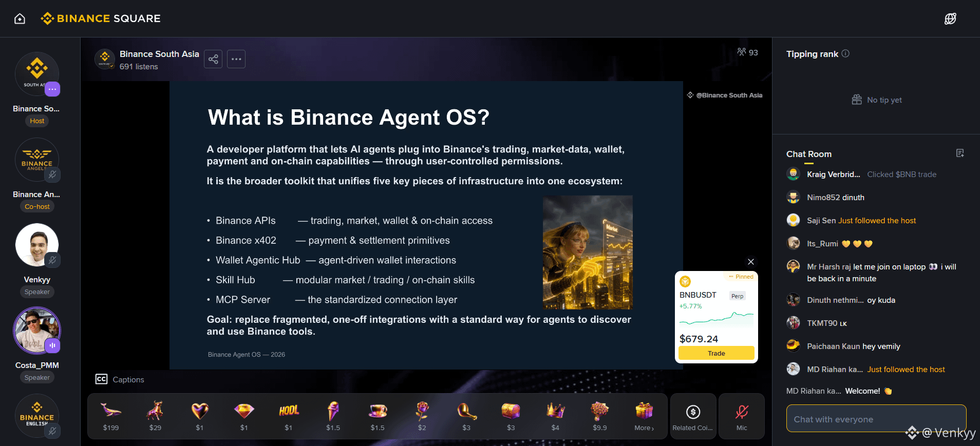Open Related Coins panel
This screenshot has width=980, height=446.
coord(693,416)
